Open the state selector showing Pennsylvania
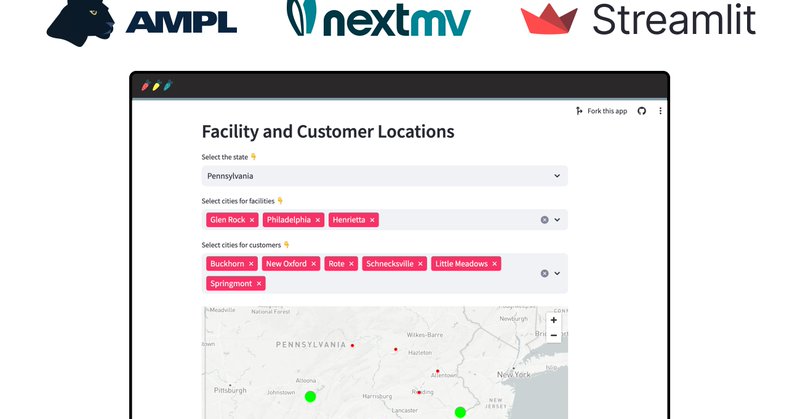This screenshot has height=419, width=800. [x=384, y=176]
